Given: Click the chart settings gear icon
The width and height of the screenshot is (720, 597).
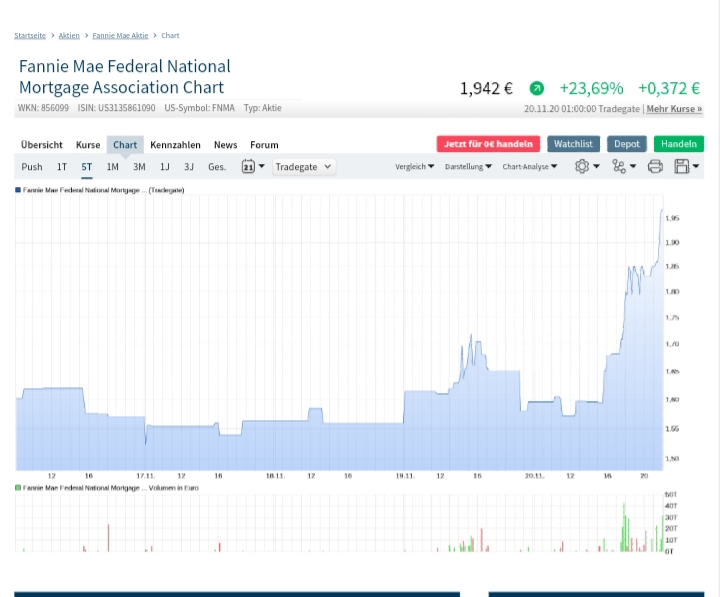Looking at the screenshot, I should [582, 166].
